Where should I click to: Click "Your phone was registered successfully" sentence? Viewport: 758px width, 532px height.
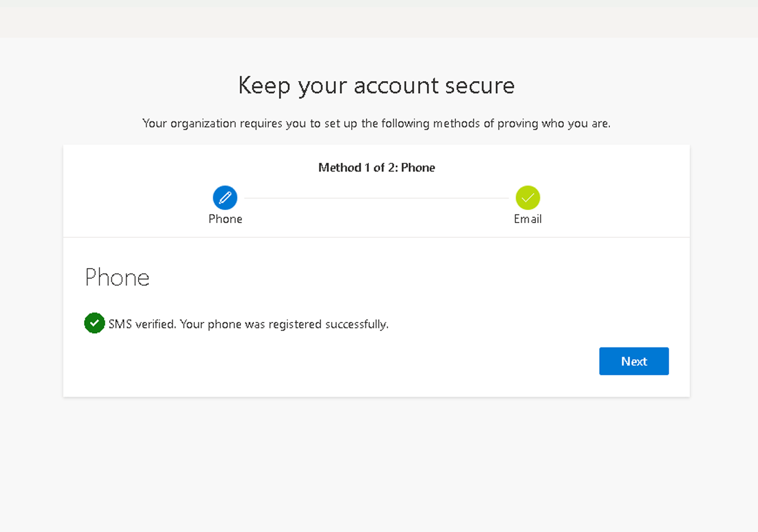[x=284, y=324]
